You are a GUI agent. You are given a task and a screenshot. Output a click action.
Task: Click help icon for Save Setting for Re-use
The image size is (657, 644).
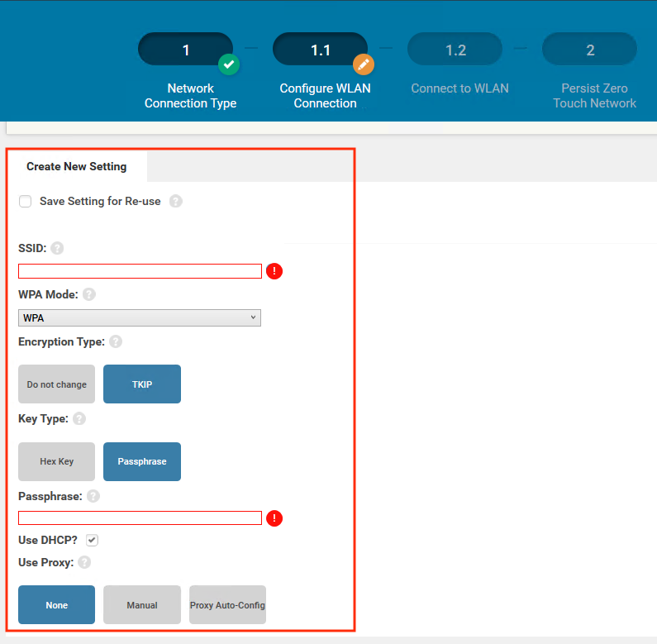click(176, 201)
